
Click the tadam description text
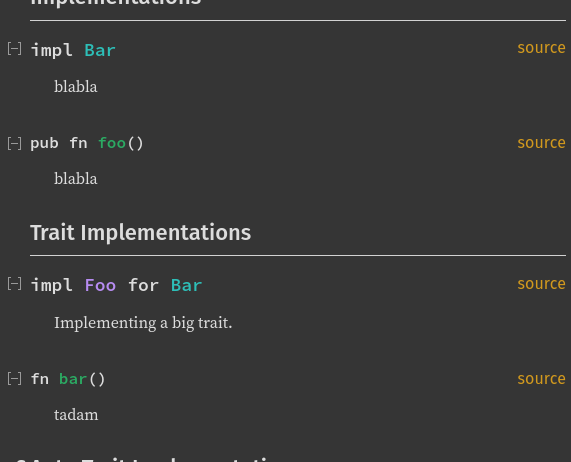pyautogui.click(x=76, y=415)
